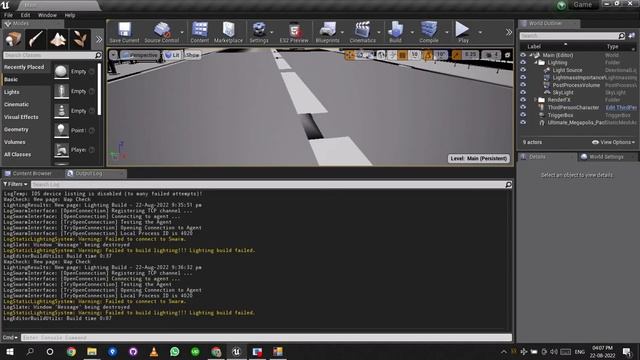The height and width of the screenshot is (360, 640).
Task: Click the translate gizmo icon in viewport
Action: point(349,55)
